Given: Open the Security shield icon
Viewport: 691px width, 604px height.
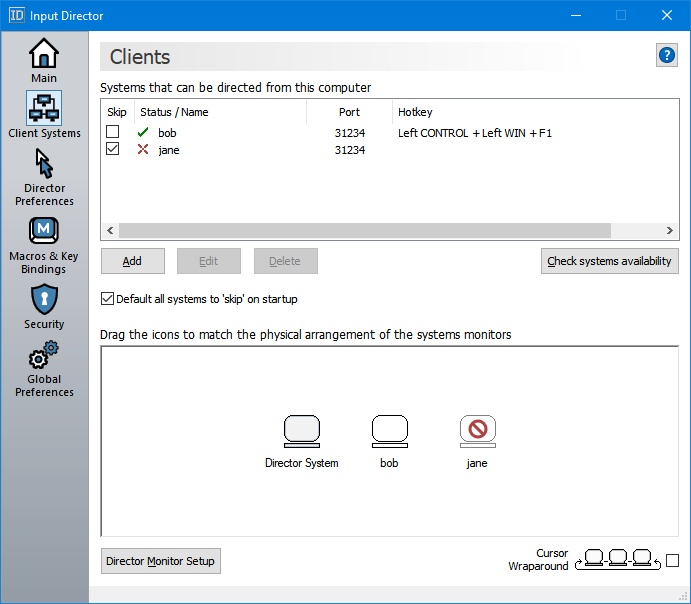Looking at the screenshot, I should [x=44, y=299].
